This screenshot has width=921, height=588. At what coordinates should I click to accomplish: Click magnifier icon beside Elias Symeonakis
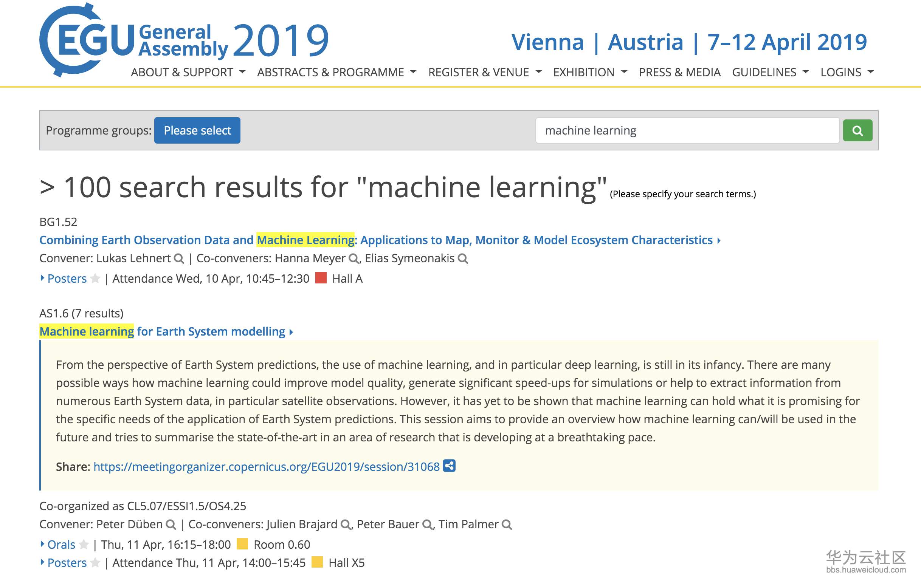pyautogui.click(x=463, y=259)
